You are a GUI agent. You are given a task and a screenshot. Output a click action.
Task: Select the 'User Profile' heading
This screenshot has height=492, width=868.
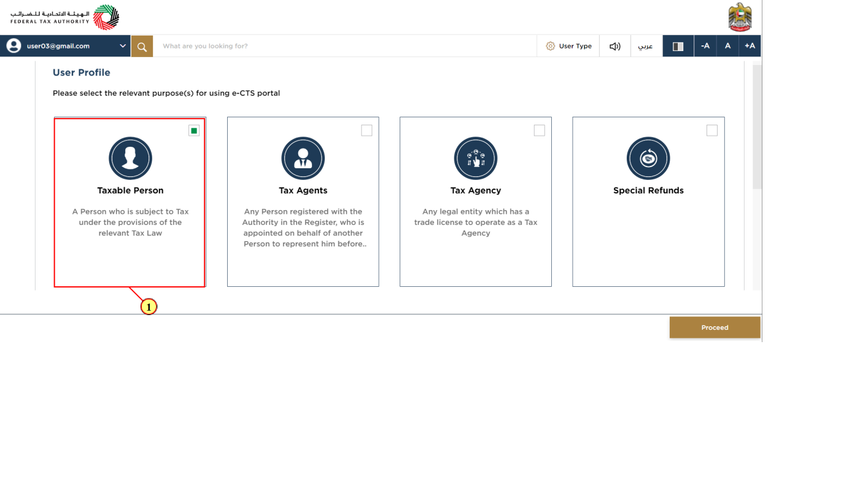82,72
